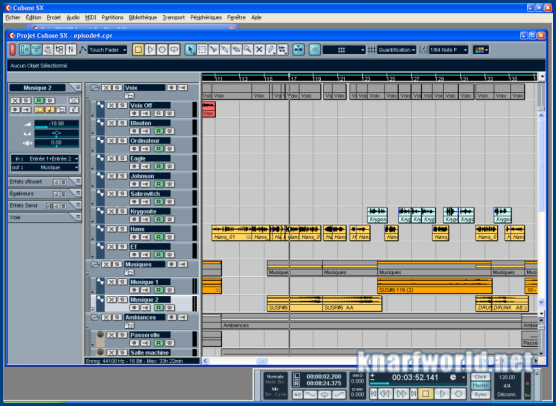
Task: Toggle the Sync button on transport panel
Action: 480,394
